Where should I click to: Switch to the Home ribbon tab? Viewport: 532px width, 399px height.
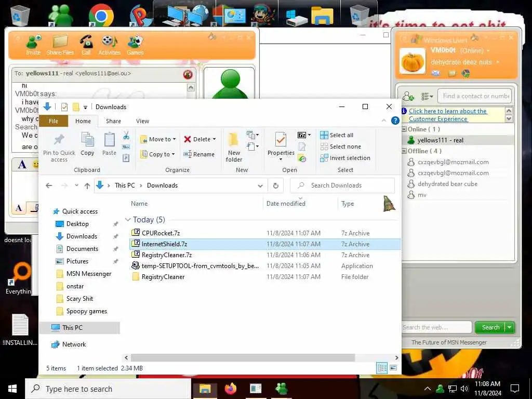tap(83, 121)
